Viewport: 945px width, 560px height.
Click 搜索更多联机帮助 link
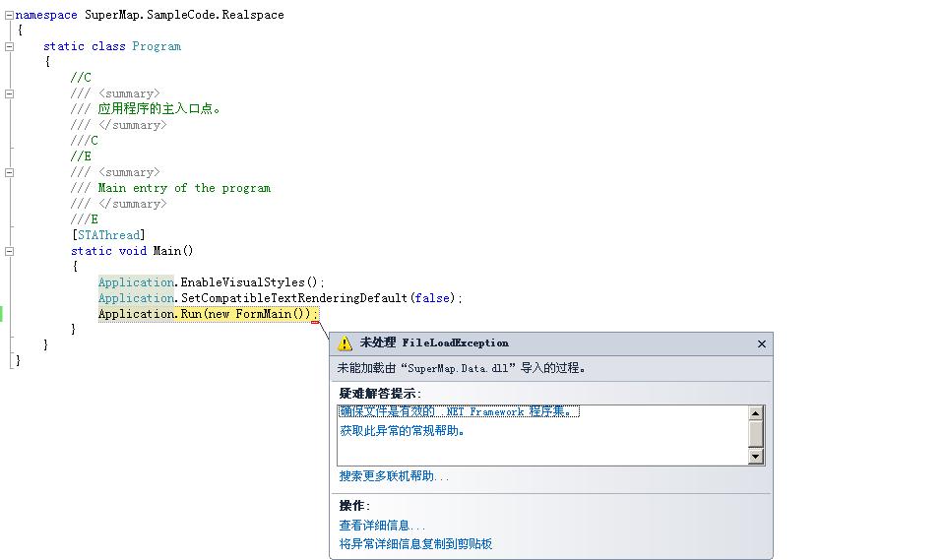(x=394, y=476)
